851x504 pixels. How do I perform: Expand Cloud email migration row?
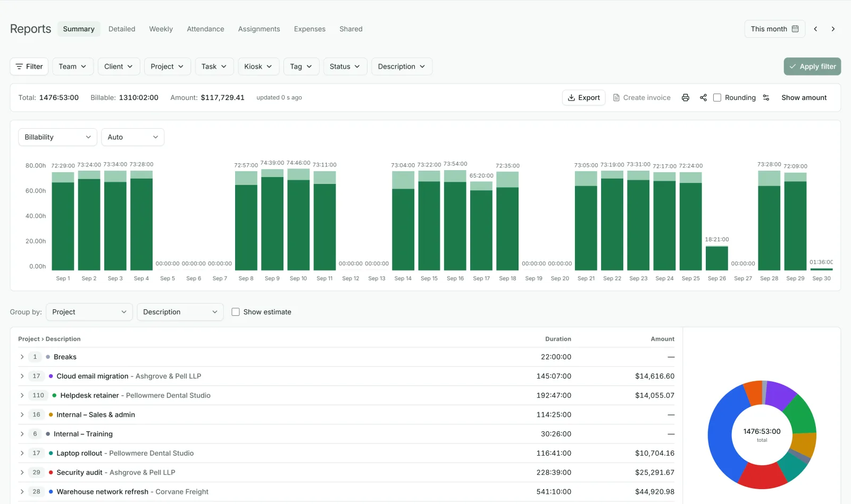22,376
